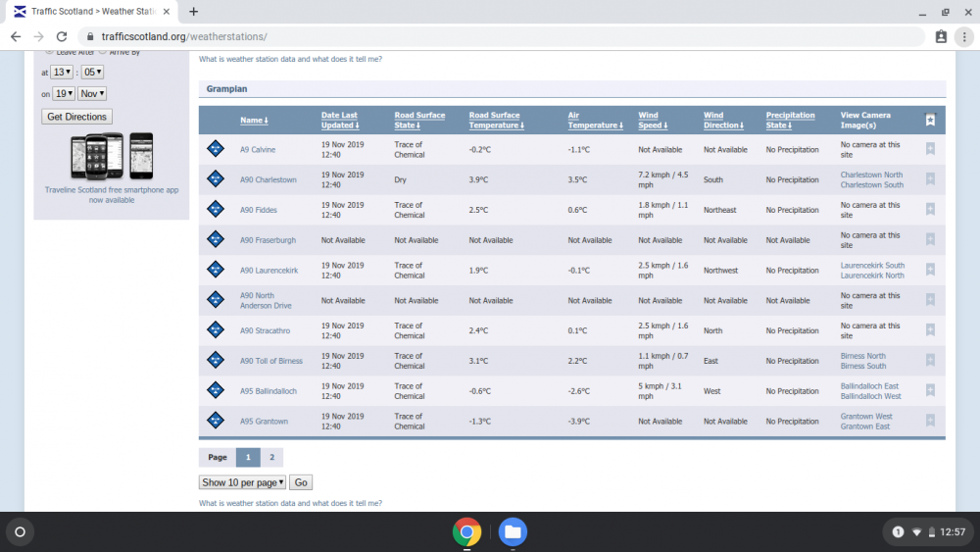Click the Go button beside per page selector
The image size is (980, 552).
point(301,482)
